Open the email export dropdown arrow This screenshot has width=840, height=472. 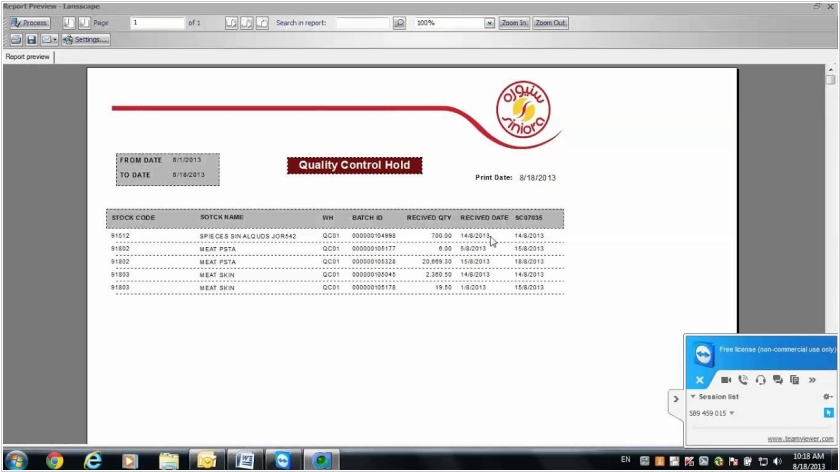(55, 39)
